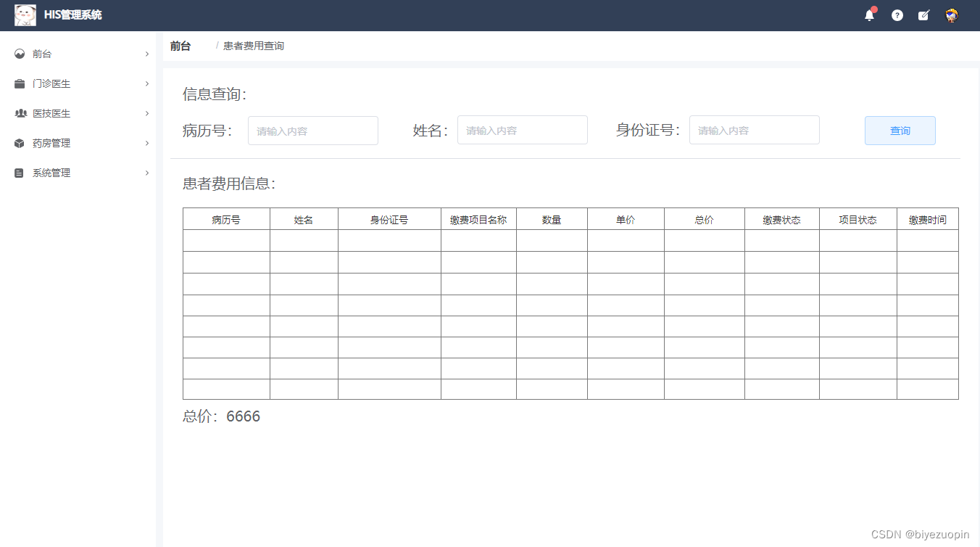Focus the 身份证号 input field
Image resolution: width=980 pixels, height=547 pixels.
click(x=755, y=131)
